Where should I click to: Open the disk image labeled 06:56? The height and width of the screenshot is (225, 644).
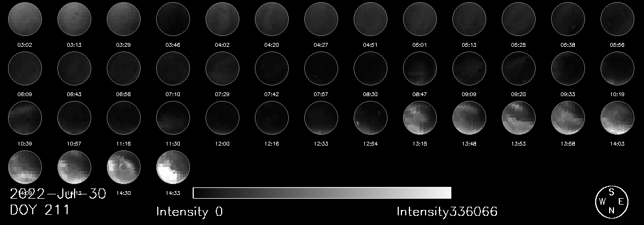coord(123,68)
